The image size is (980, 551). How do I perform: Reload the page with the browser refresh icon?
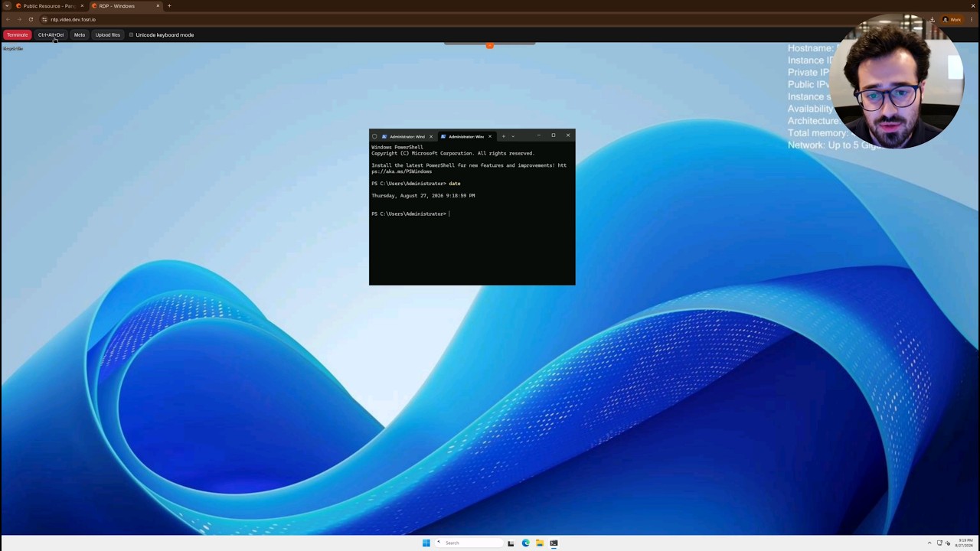(31, 19)
